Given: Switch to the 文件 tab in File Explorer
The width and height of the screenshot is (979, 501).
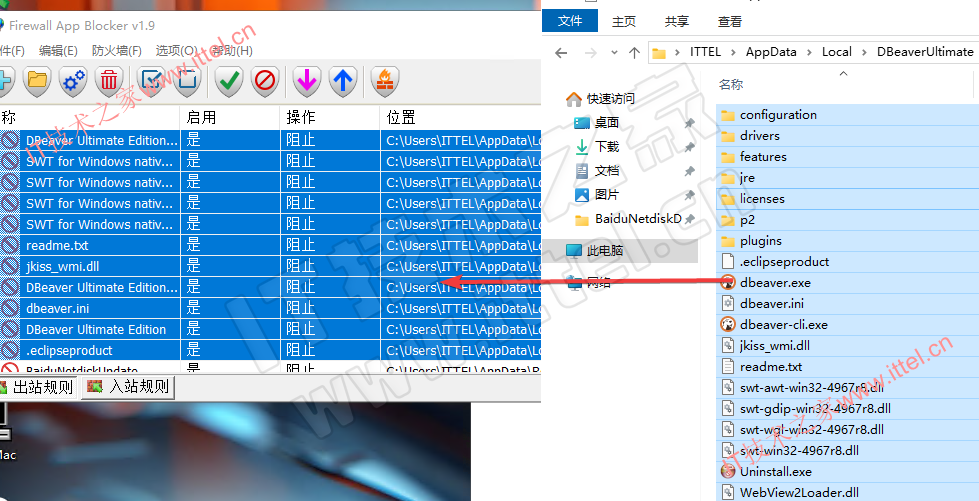Looking at the screenshot, I should coord(569,21).
